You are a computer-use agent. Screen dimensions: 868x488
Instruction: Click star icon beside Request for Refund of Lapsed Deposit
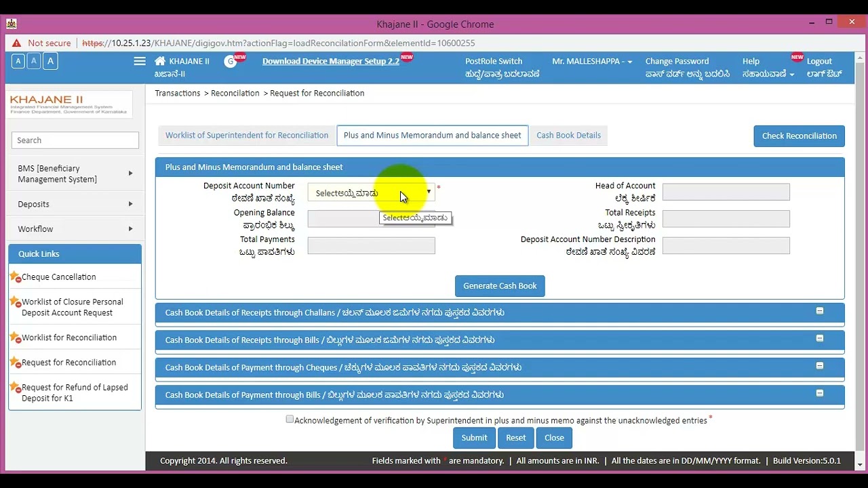(x=15, y=388)
